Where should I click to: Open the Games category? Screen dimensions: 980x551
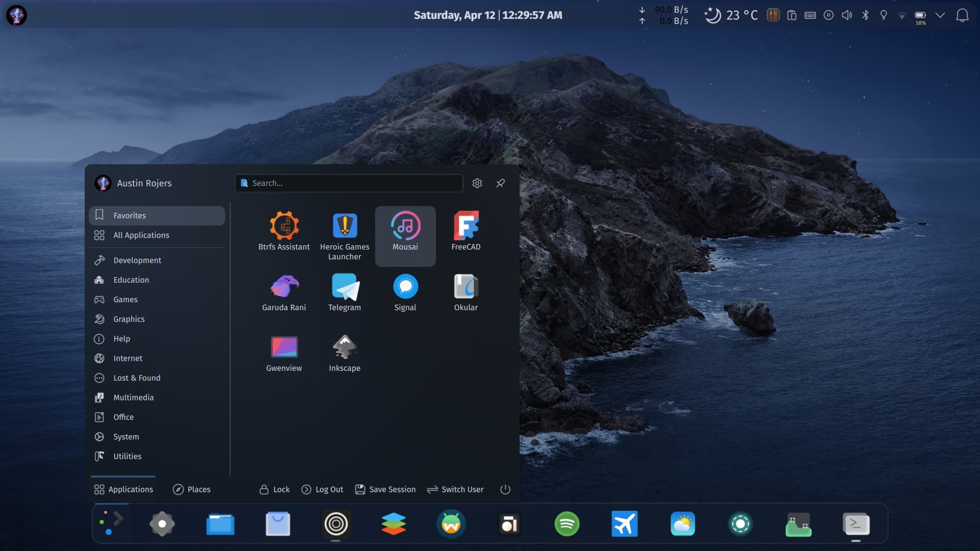pos(157,299)
